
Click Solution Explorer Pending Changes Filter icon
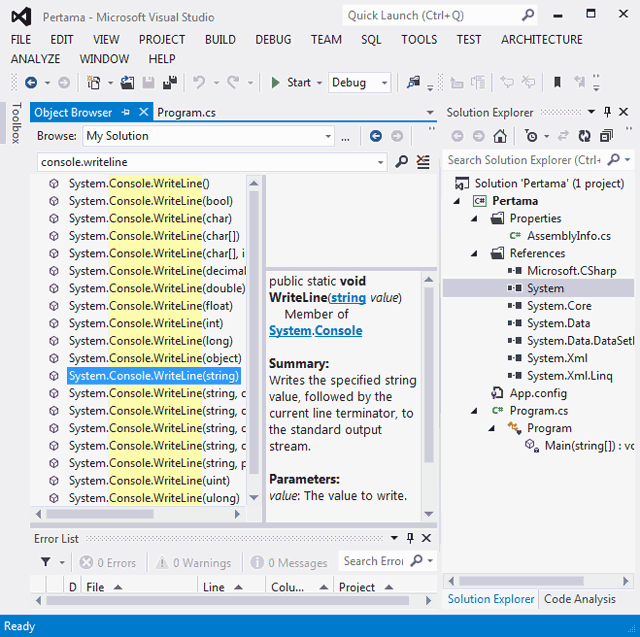pyautogui.click(x=531, y=136)
